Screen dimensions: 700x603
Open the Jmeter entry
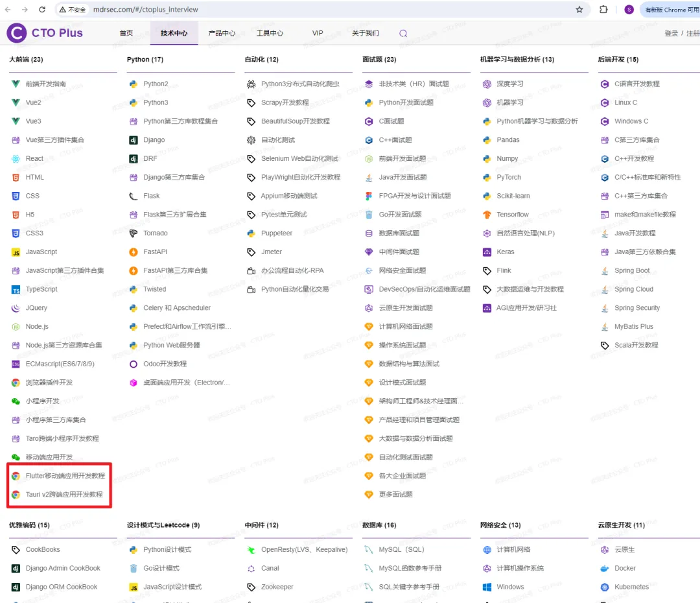272,252
